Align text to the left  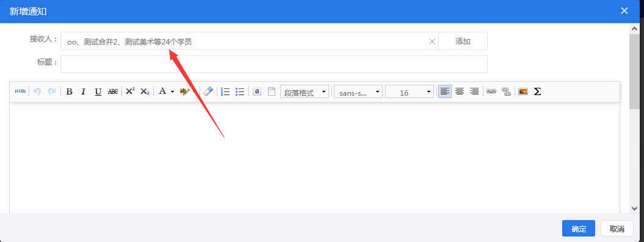[445, 91]
